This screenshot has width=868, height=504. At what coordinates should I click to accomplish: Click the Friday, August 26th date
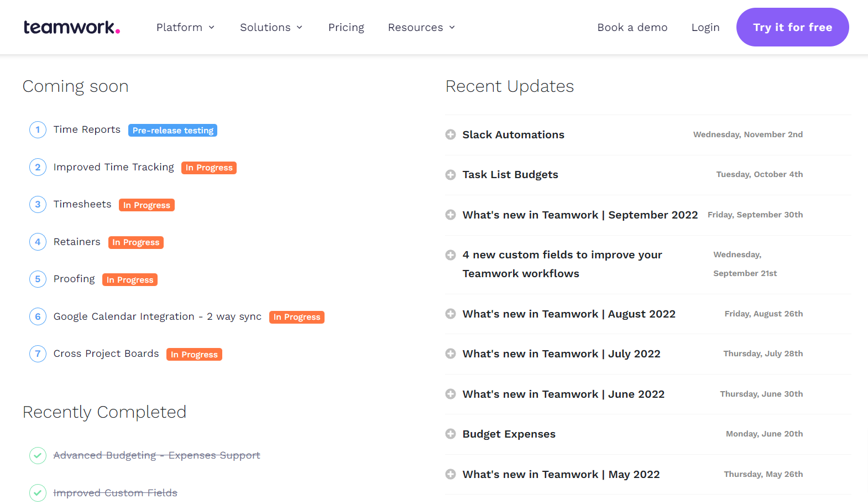coord(764,314)
